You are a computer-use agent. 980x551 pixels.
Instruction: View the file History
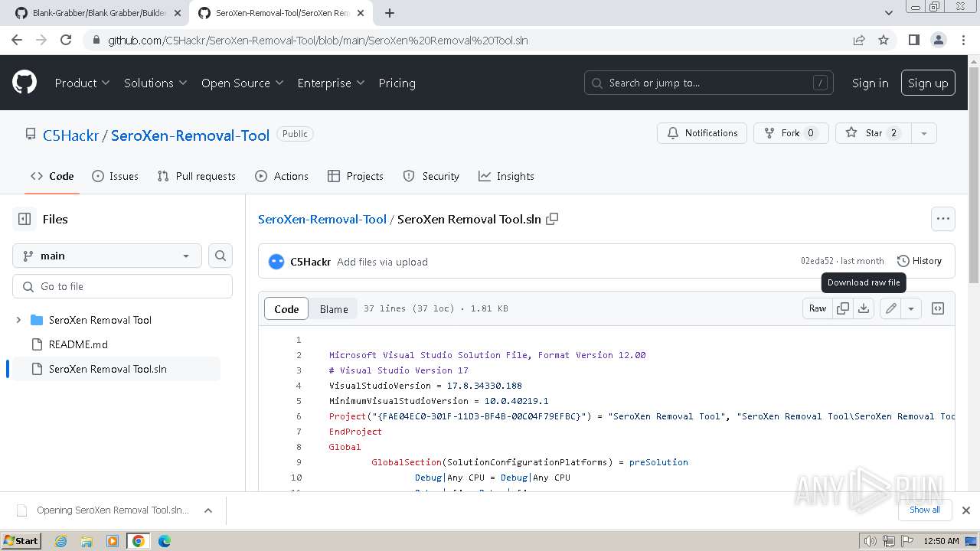pyautogui.click(x=920, y=261)
